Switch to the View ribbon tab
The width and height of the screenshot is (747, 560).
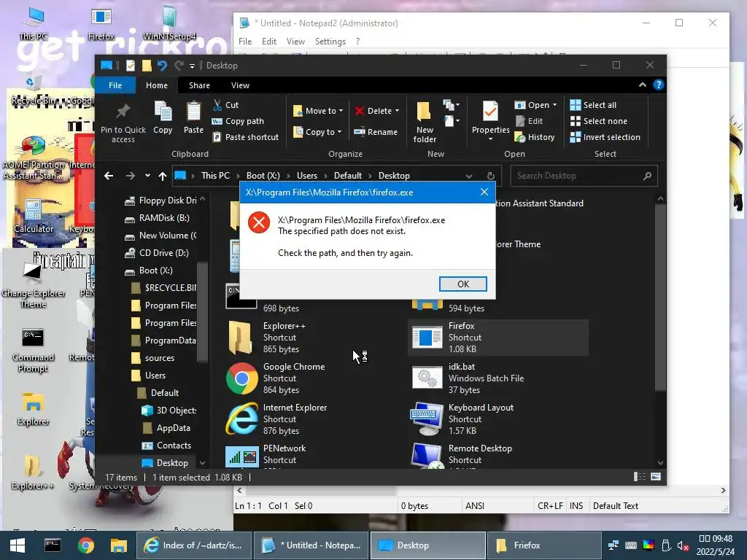(240, 85)
